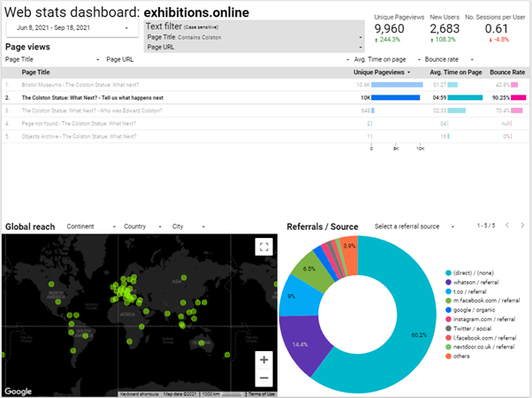
Task: Open the Bounce rate dropdown
Action: tap(449, 59)
